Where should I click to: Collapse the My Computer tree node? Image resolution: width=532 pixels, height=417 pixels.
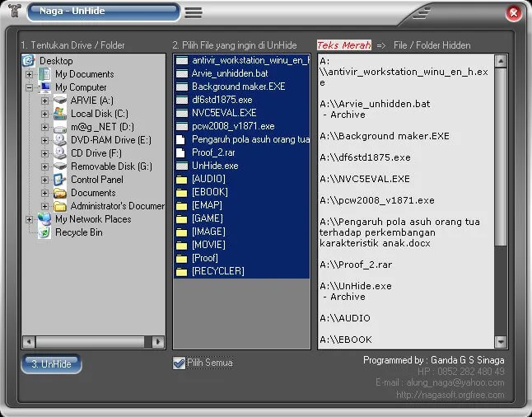(x=29, y=87)
